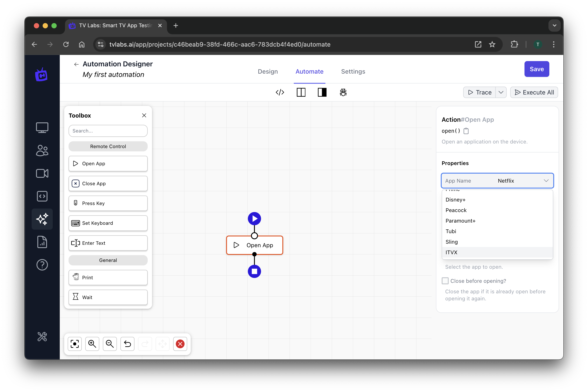Click the robot/bug automation icon
This screenshot has width=588, height=392.
tap(343, 92)
